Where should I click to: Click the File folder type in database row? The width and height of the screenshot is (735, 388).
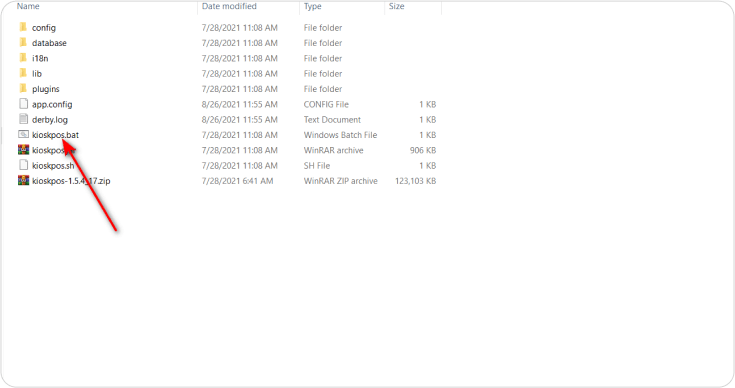(323, 43)
